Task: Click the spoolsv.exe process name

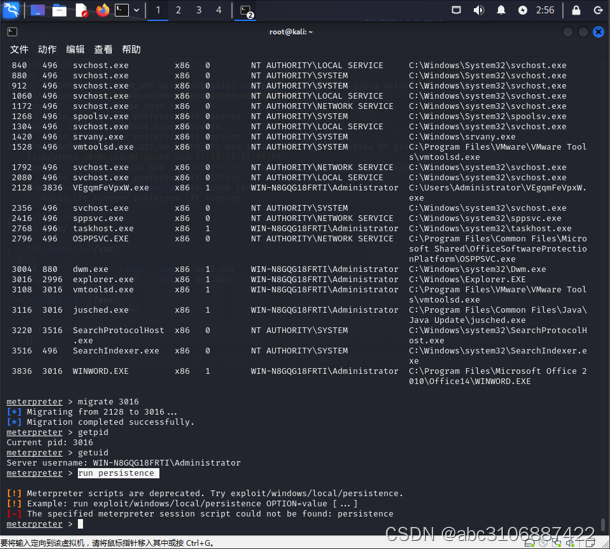Action: 101,117
